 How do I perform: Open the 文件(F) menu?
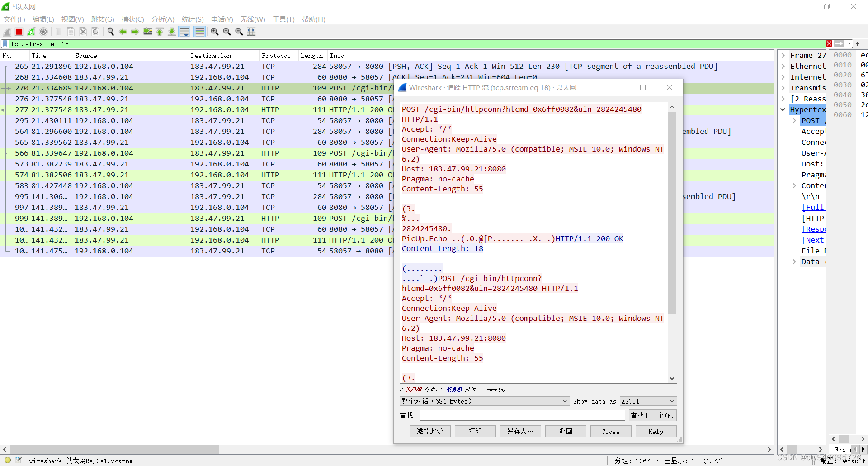coord(14,19)
